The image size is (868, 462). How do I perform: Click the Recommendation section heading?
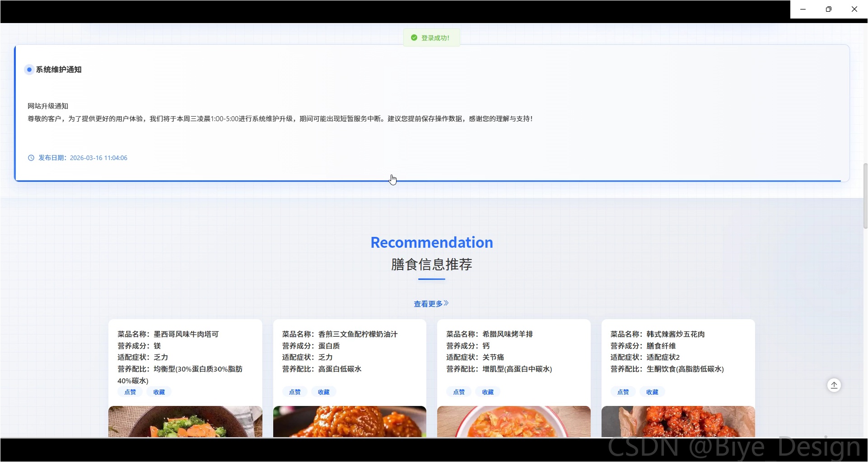pos(432,242)
